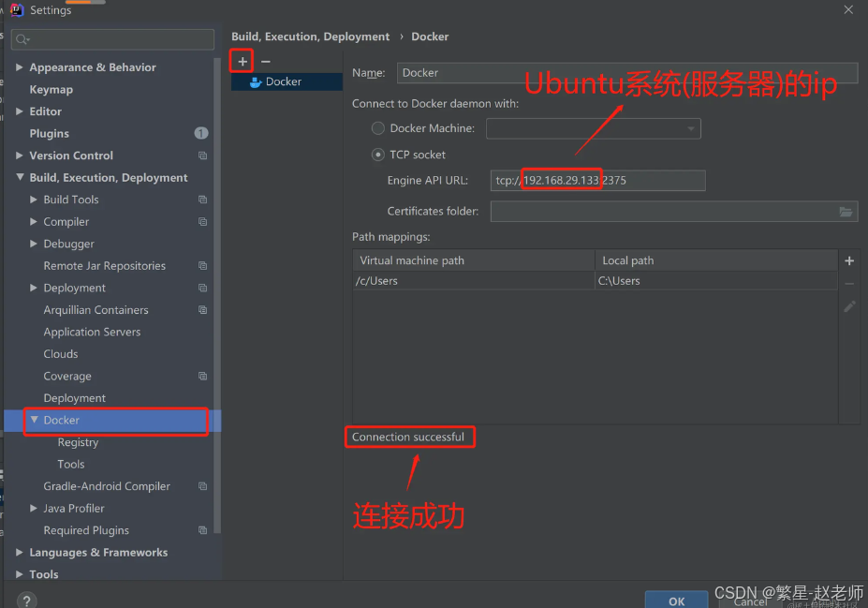868x608 pixels.
Task: Expand the Compiler node arrow
Action: [33, 221]
